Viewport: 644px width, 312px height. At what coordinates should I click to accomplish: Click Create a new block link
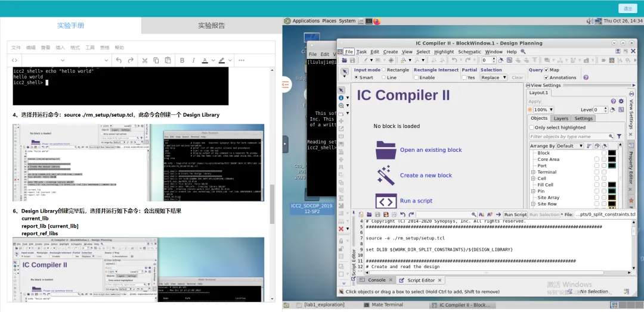[426, 176]
